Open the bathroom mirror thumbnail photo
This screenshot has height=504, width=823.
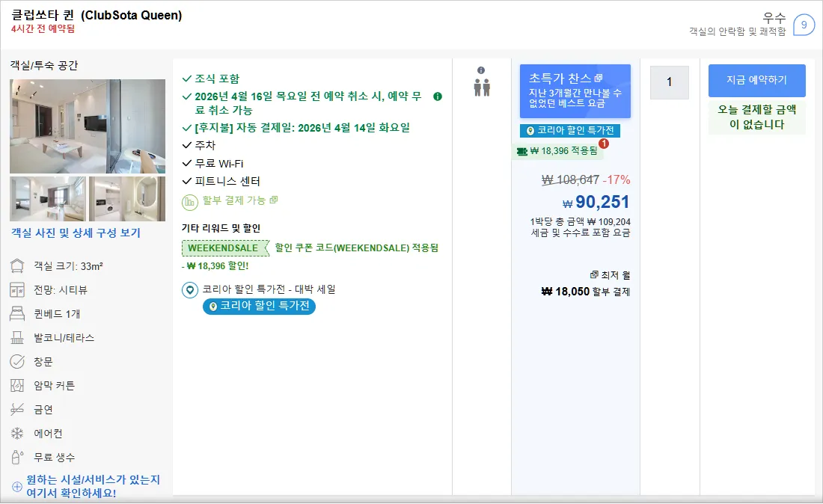pos(127,199)
